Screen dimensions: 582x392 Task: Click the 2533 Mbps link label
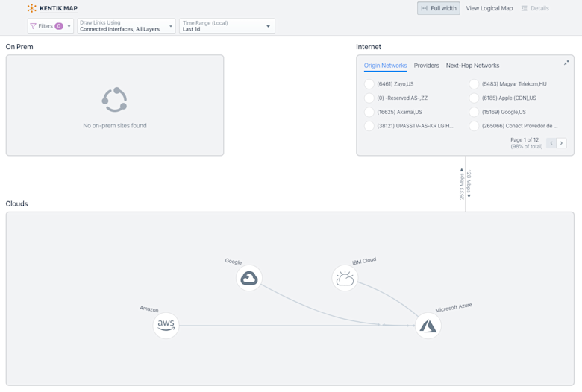462,185
